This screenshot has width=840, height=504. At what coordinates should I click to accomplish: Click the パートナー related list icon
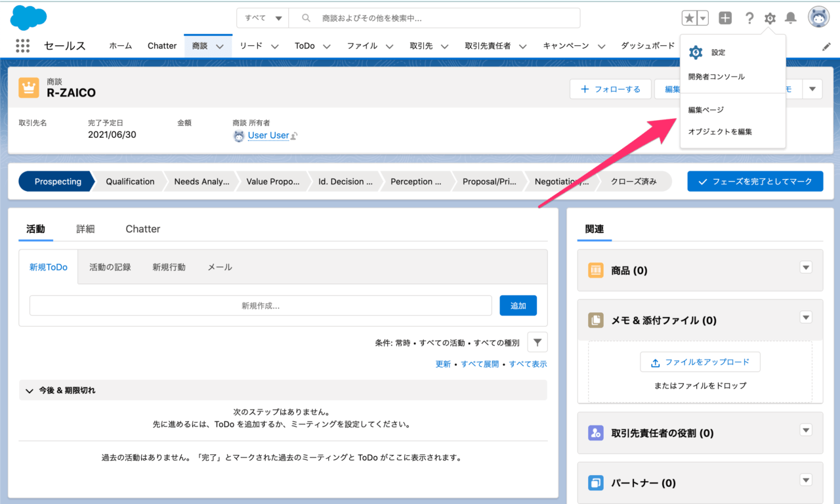596,483
